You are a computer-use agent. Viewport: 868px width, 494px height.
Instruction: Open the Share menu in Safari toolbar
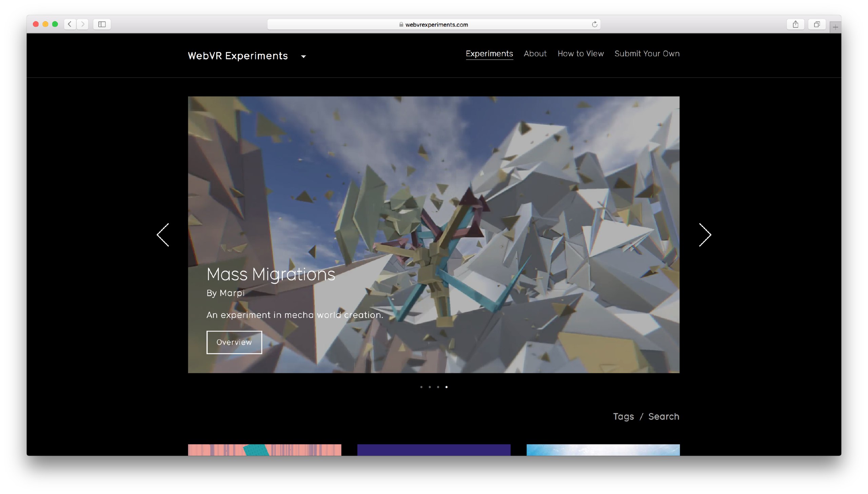pos(795,24)
